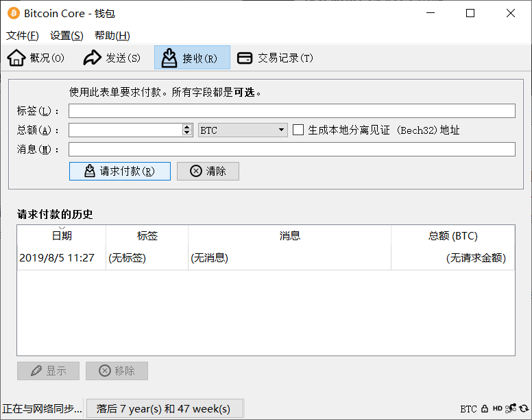The width and height of the screenshot is (532, 420).
Task: Click the card icon of the 交易记录 tab
Action: point(245,58)
